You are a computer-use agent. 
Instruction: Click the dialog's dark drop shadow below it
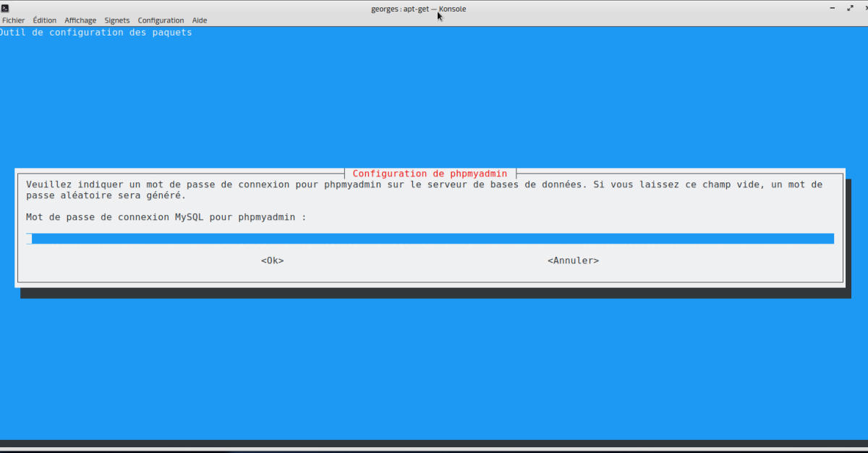[x=434, y=293]
